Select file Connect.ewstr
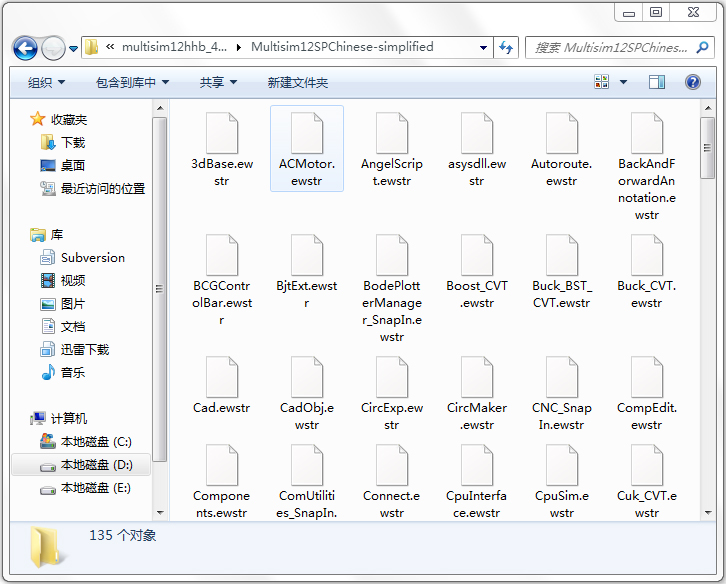The image size is (726, 584). 392,481
